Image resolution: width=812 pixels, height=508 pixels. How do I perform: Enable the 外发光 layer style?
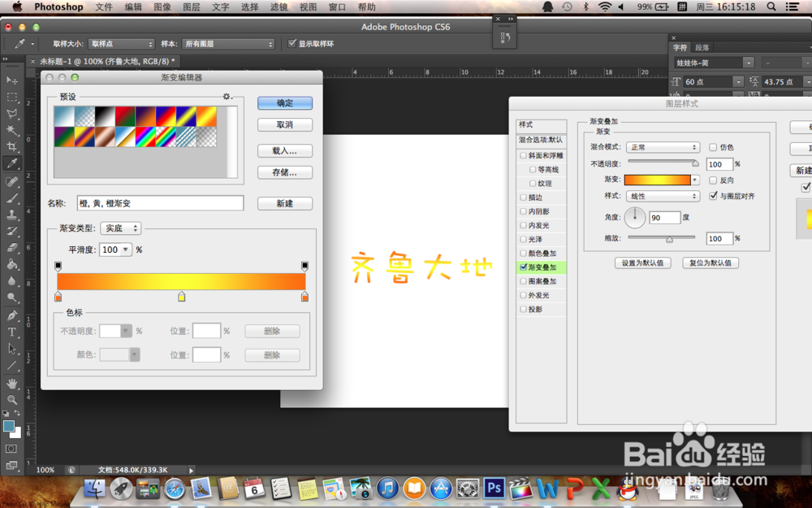pyautogui.click(x=523, y=296)
